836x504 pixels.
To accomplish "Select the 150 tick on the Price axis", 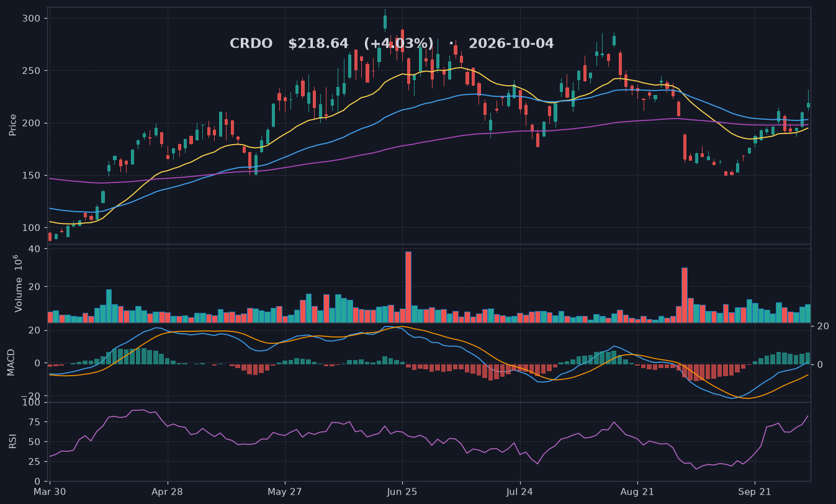I will coord(32,176).
